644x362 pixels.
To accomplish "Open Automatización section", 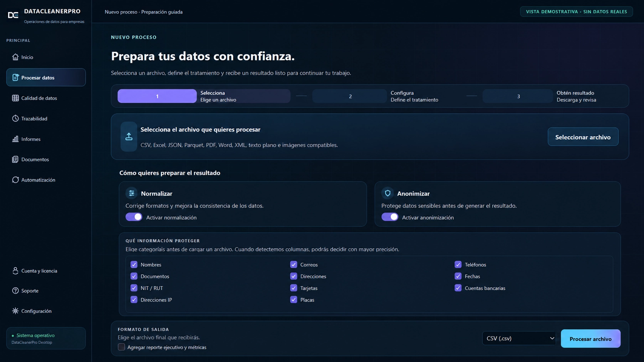I will point(46,180).
